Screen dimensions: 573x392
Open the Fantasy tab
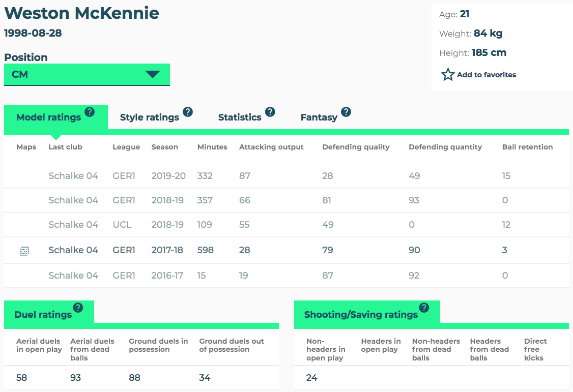coord(318,117)
